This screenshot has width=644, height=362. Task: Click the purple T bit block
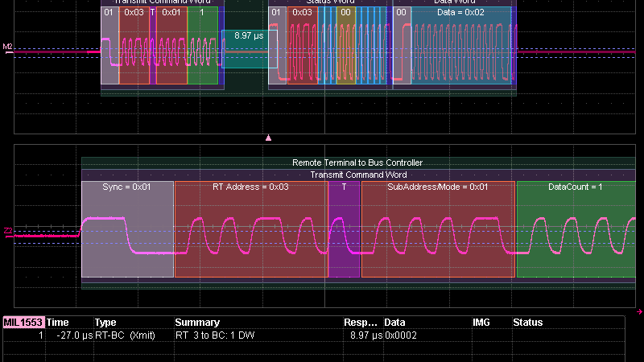click(x=345, y=229)
